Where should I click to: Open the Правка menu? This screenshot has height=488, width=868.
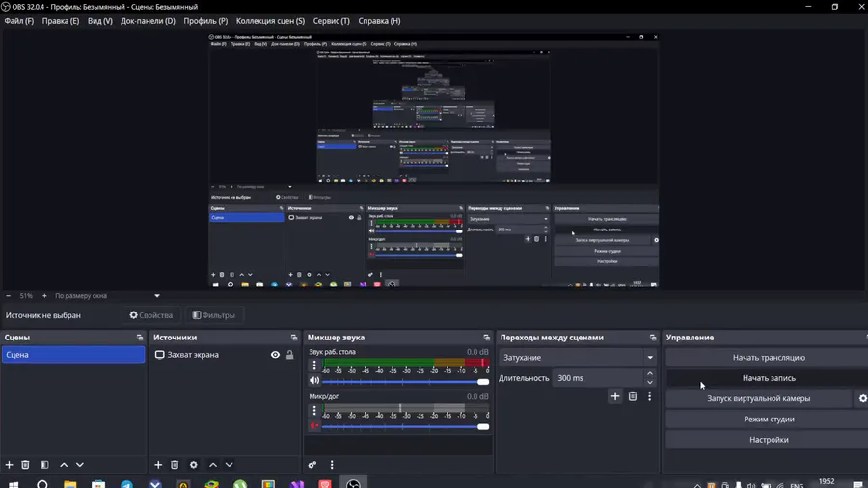[61, 21]
